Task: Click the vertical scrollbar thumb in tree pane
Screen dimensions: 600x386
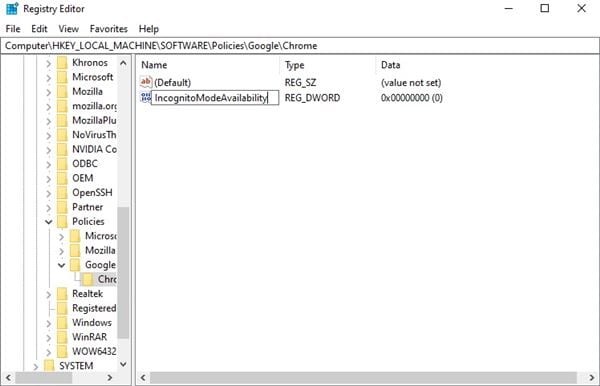Action: pos(123,272)
